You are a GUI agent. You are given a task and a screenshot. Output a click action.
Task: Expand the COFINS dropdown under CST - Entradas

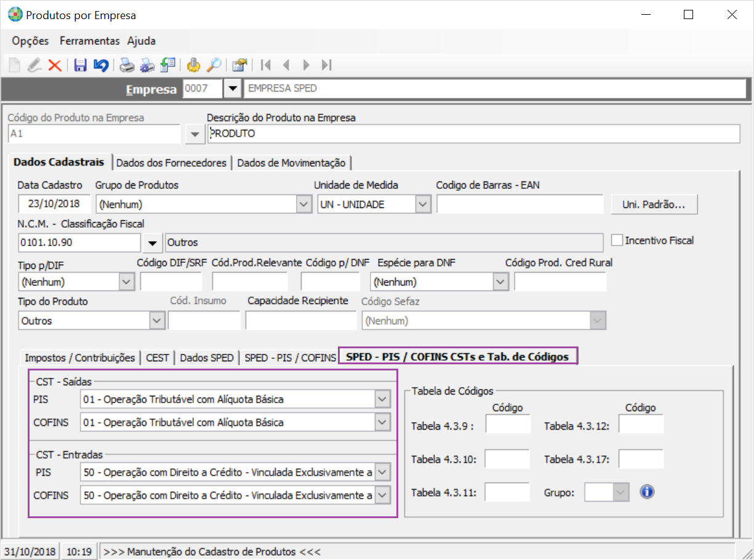coord(382,495)
